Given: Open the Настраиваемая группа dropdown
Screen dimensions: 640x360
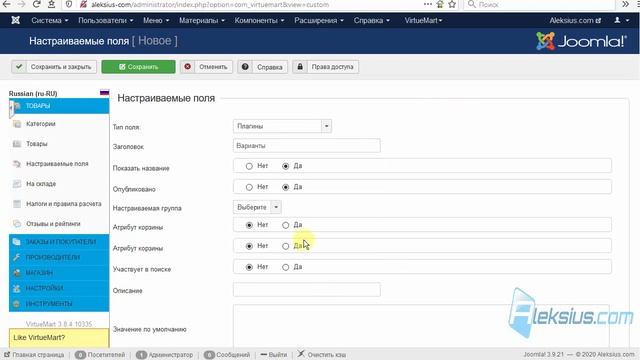Looking at the screenshot, I should click(257, 207).
